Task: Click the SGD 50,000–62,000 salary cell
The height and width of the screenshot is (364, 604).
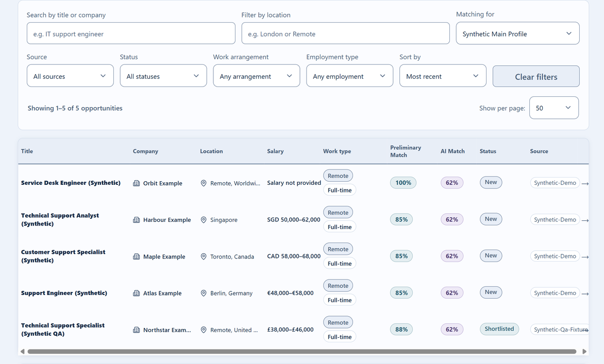Action: pyautogui.click(x=294, y=219)
